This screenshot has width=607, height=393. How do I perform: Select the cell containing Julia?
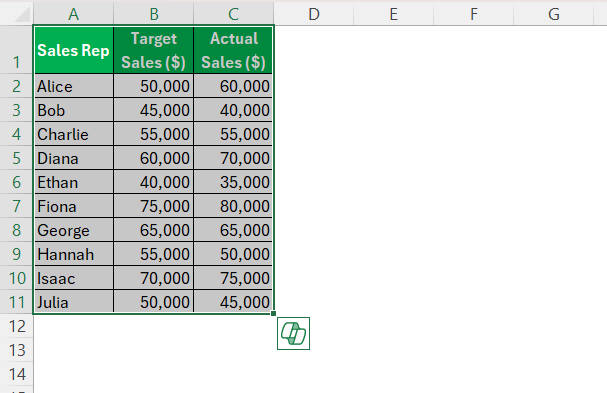pyautogui.click(x=74, y=302)
